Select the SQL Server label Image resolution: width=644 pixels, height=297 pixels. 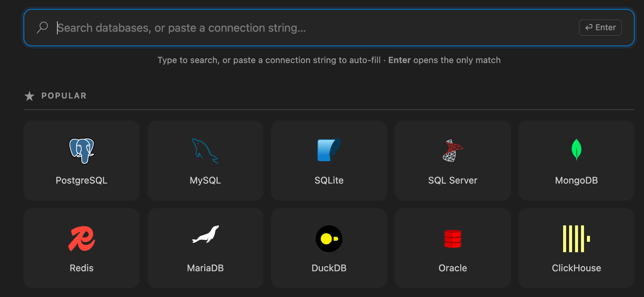[x=453, y=181]
